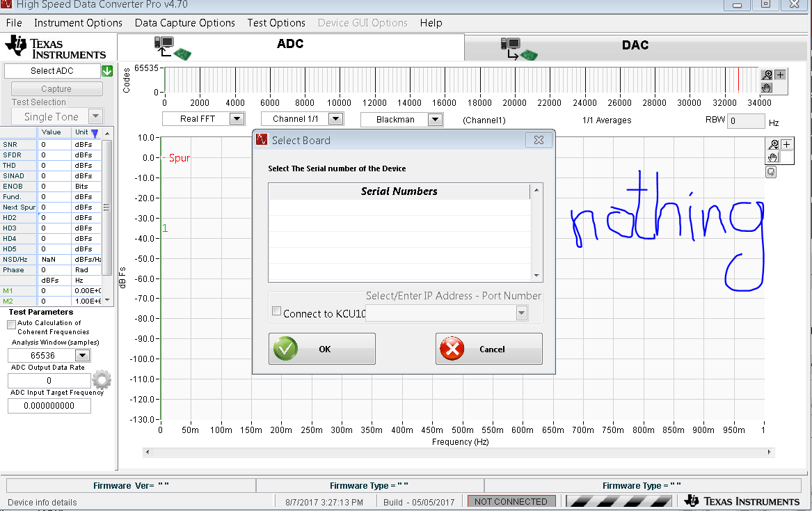Open the Help menu
Viewport: 812px width, 511px height.
tap(431, 23)
